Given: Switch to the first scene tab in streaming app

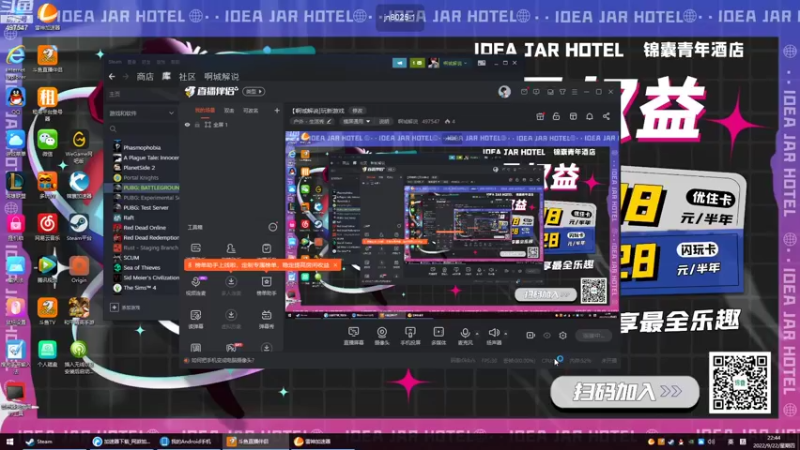Looking at the screenshot, I should coord(205,110).
